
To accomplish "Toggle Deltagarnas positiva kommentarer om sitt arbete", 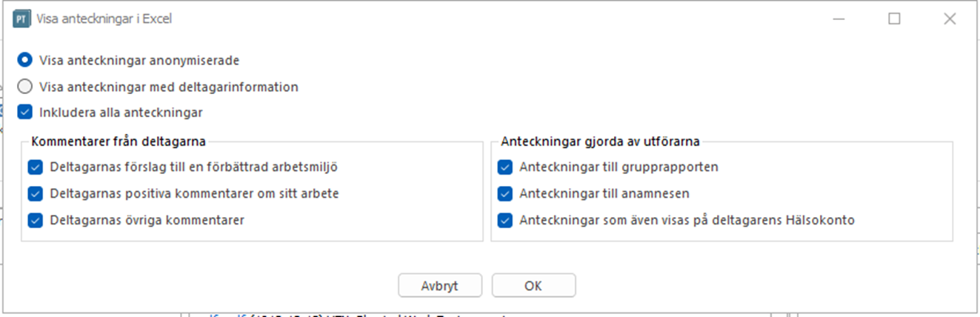I will pos(36,193).
